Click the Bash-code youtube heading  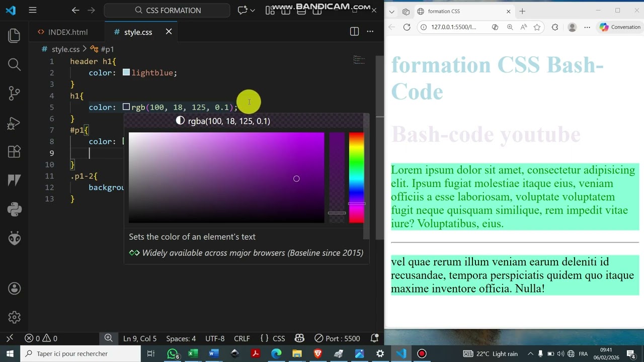pos(486,134)
